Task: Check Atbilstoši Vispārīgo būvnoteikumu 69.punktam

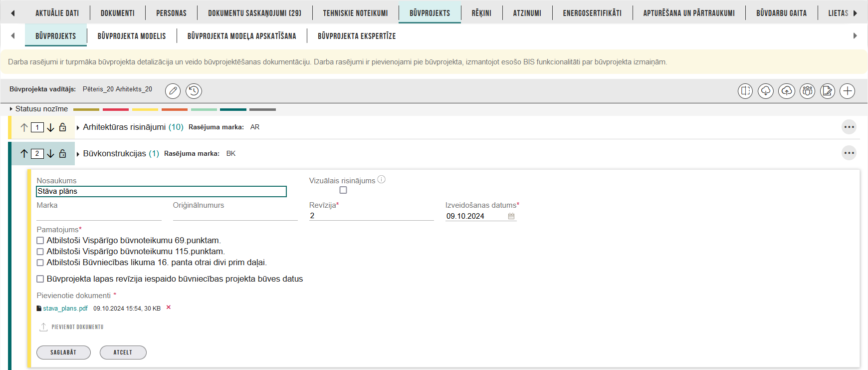Action: pos(40,241)
